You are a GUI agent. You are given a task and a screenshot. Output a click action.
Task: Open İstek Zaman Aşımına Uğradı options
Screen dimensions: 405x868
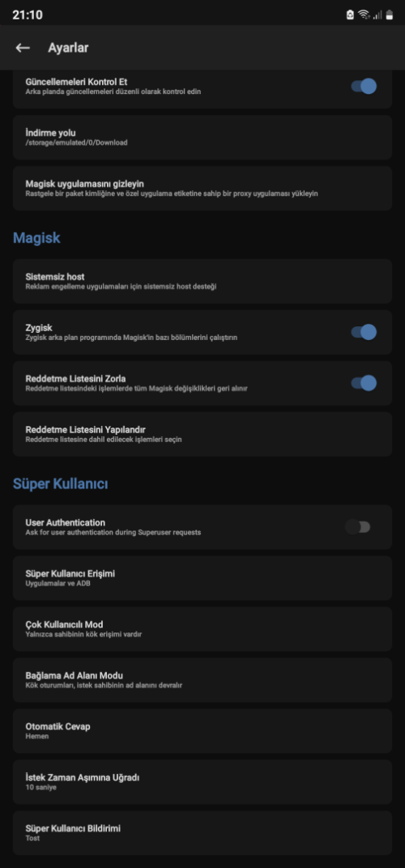click(202, 781)
